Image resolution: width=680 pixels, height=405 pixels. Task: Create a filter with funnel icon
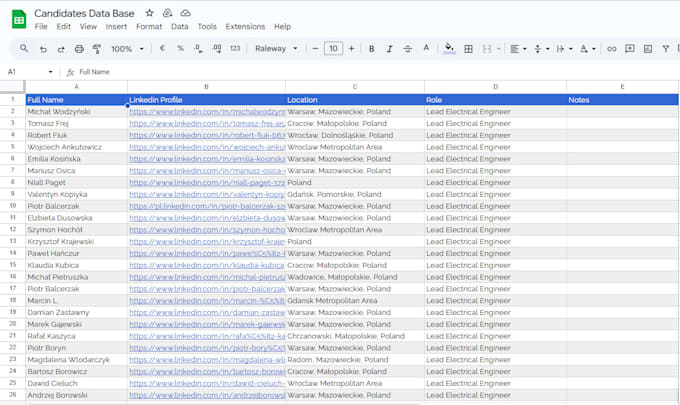(x=666, y=49)
